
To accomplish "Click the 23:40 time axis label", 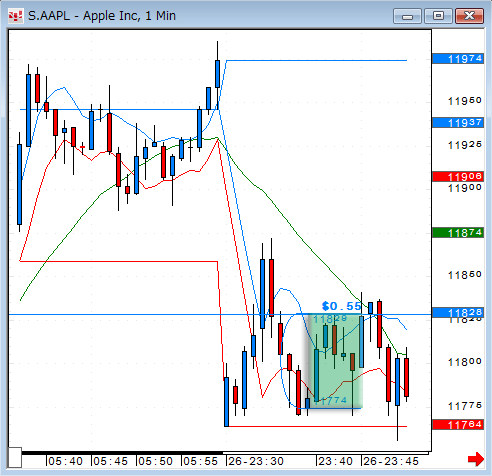I will (335, 461).
